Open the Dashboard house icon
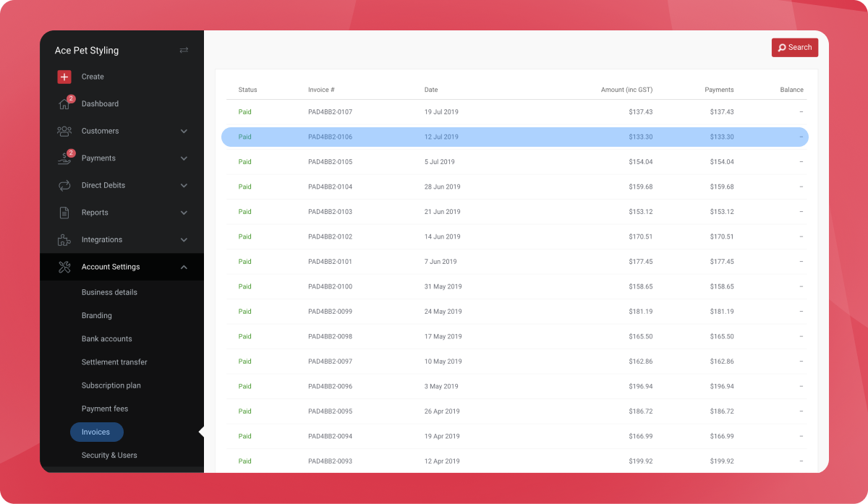 (64, 104)
